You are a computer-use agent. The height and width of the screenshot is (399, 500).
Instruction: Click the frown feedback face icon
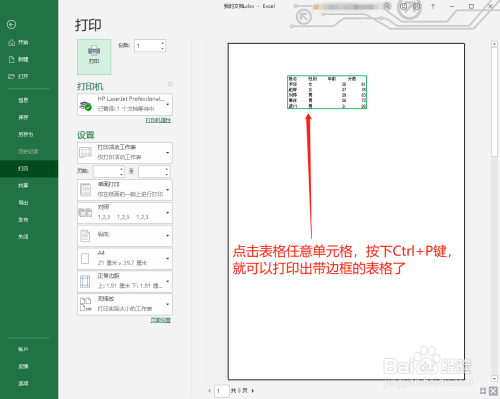click(x=417, y=6)
